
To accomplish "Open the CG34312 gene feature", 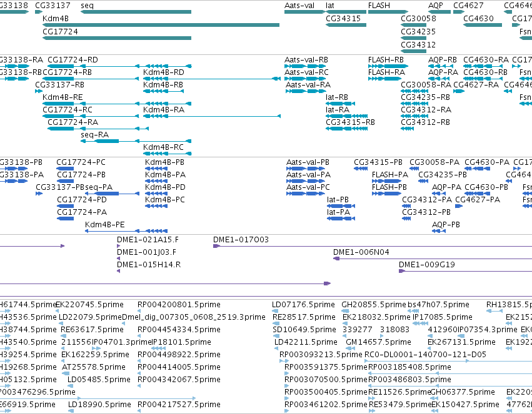I will click(x=414, y=51).
